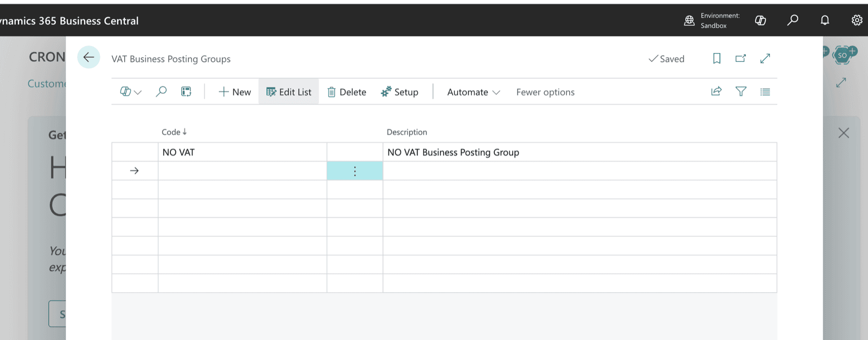Search the list with toolbar magnifier
Image resolution: width=868 pixels, height=340 pixels.
(161, 92)
